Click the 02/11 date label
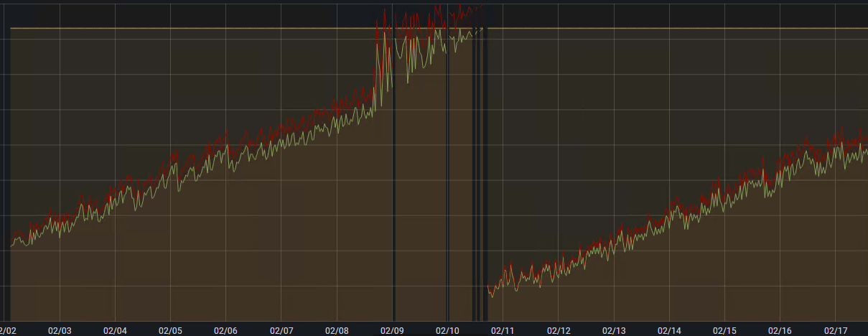 coord(503,330)
